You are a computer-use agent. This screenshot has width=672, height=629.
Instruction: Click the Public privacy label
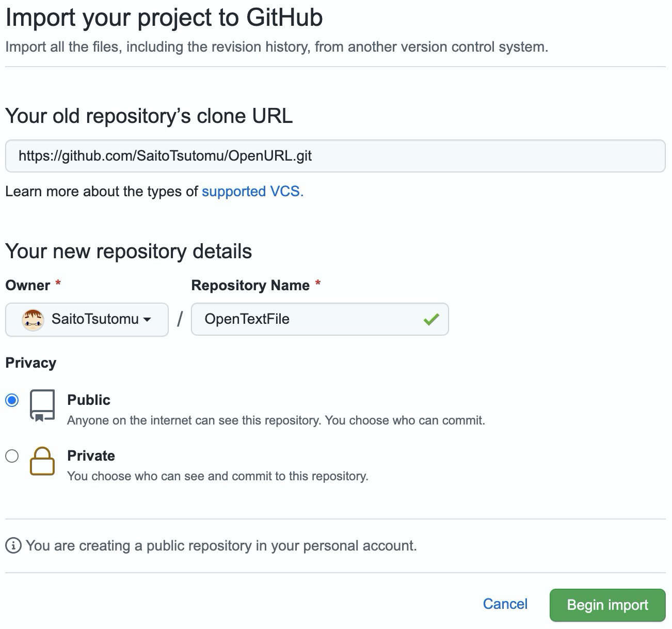click(89, 400)
